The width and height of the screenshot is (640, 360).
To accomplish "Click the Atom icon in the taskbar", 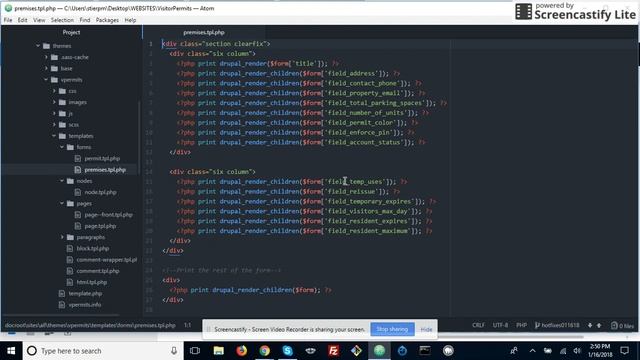I will tap(379, 351).
